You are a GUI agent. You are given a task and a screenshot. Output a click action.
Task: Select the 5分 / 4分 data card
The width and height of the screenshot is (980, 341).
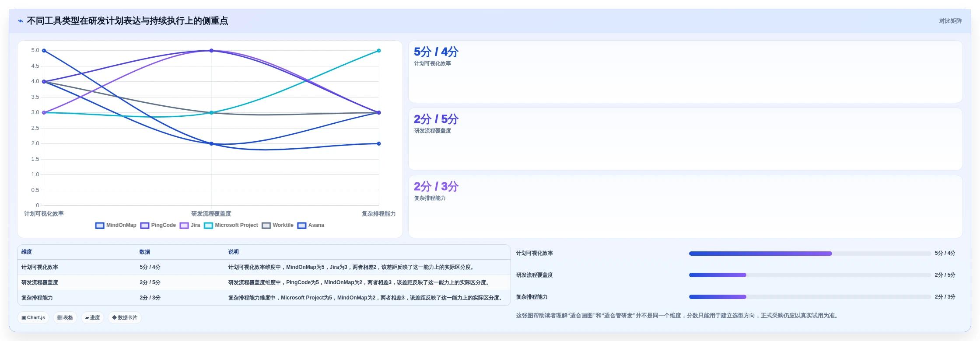point(685,72)
